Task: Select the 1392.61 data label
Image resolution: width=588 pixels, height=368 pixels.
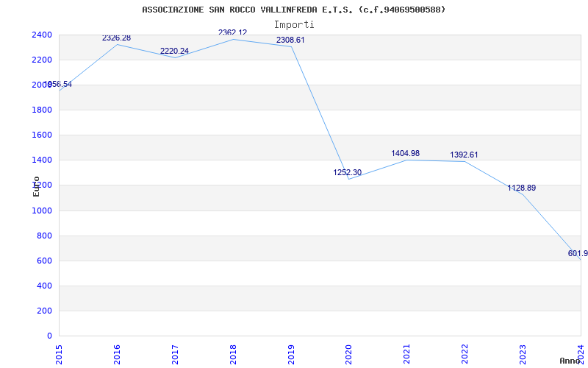Action: pos(464,155)
